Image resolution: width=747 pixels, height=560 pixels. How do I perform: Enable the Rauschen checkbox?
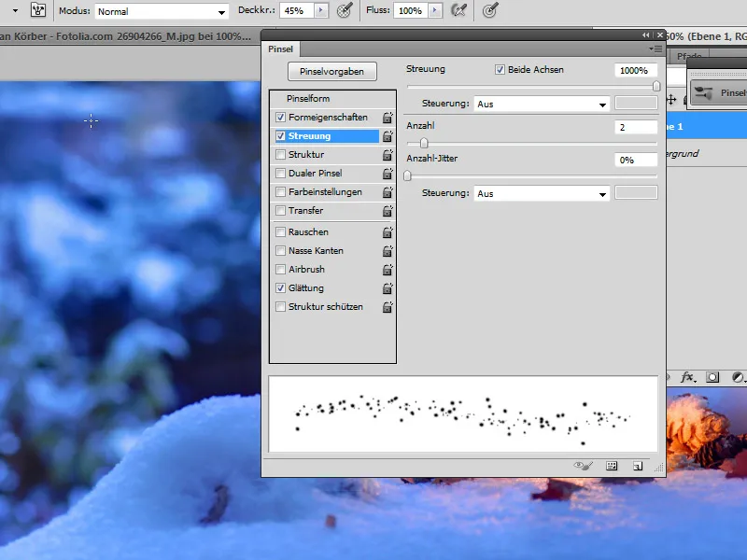pos(281,231)
